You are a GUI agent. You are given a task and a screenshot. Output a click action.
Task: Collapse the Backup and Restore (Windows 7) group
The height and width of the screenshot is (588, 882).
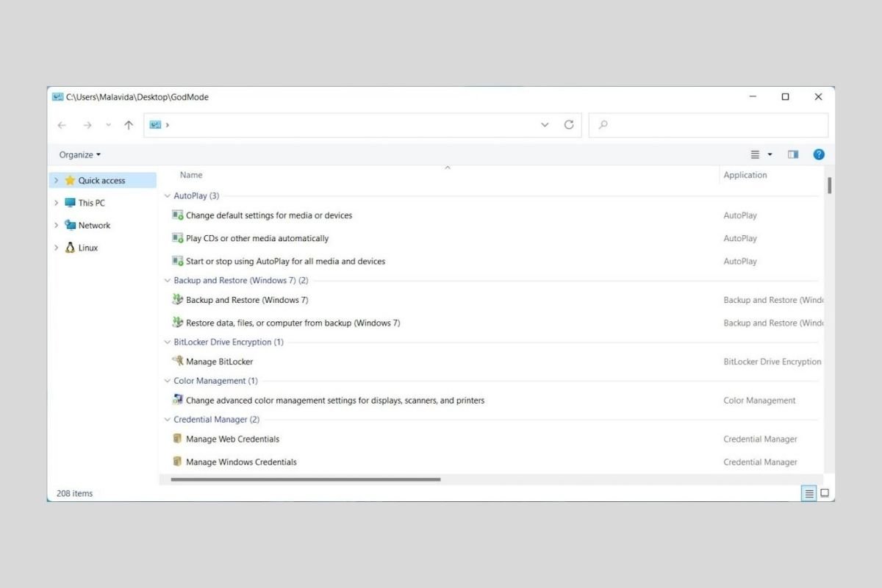(x=168, y=281)
